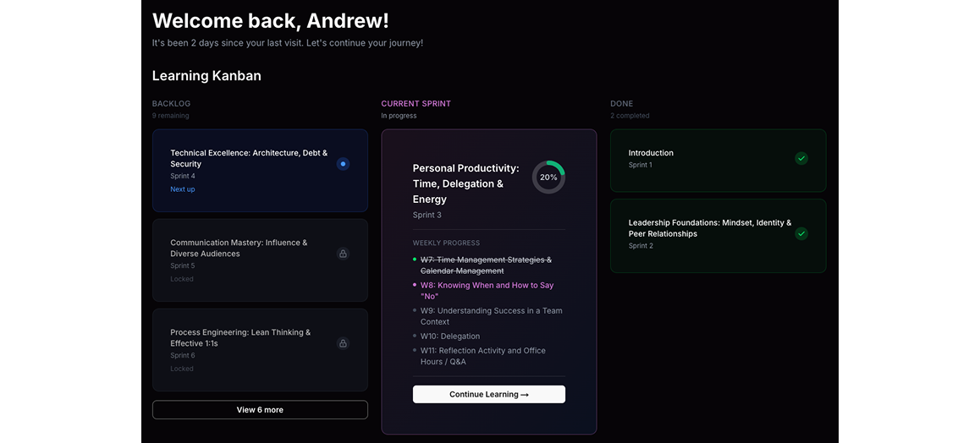
Task: Open the Introduction Sprint 1 card title
Action: click(x=651, y=153)
